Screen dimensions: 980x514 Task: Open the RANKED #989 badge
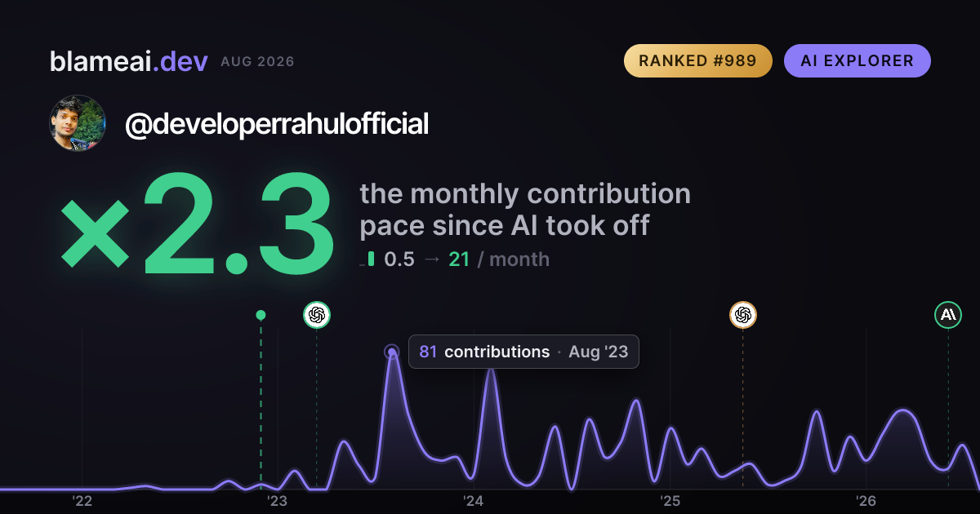click(698, 61)
